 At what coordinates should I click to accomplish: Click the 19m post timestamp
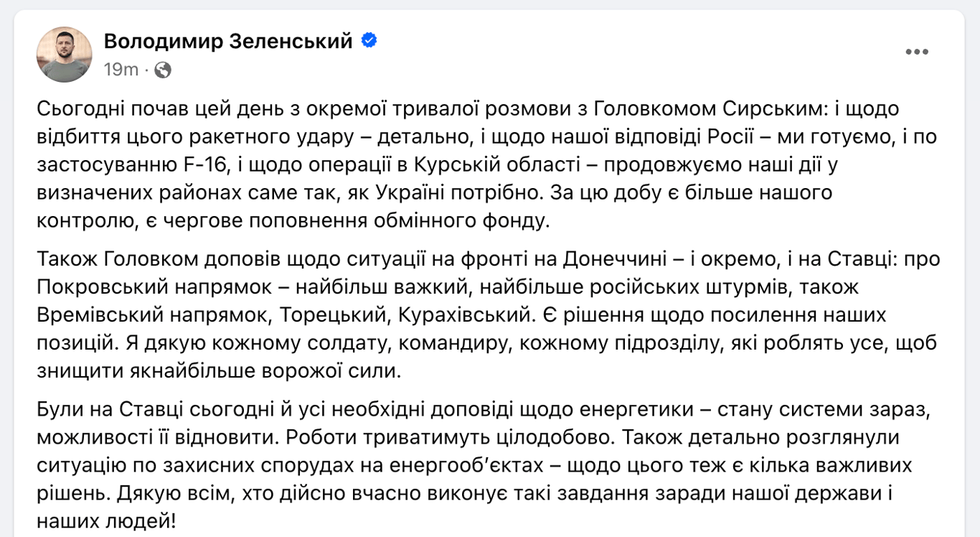121,70
